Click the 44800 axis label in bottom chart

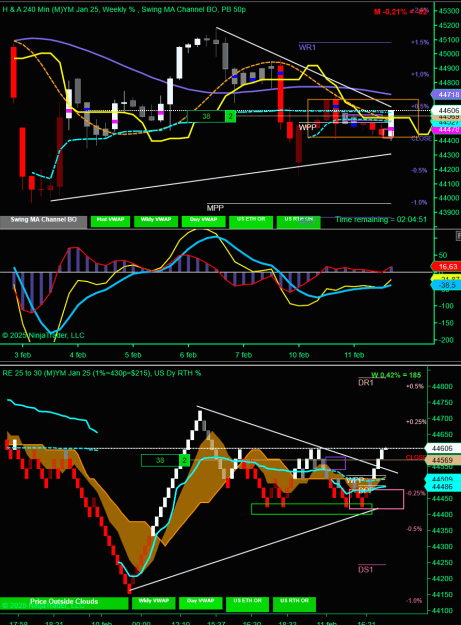442,386
